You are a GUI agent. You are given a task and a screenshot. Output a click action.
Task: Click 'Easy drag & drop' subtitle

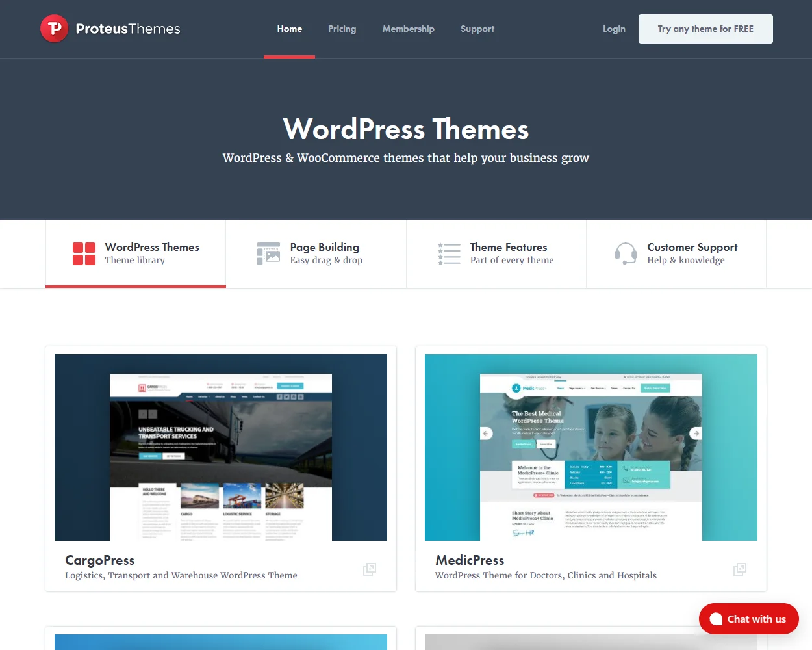pyautogui.click(x=326, y=260)
